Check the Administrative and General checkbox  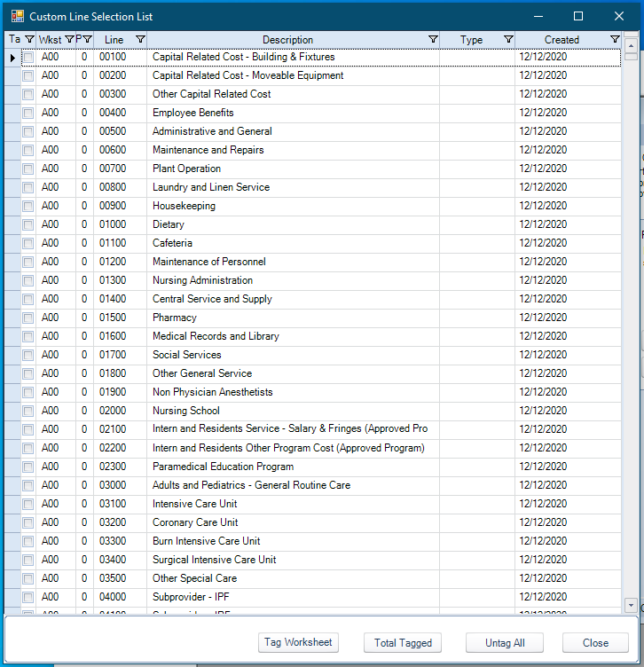[28, 132]
